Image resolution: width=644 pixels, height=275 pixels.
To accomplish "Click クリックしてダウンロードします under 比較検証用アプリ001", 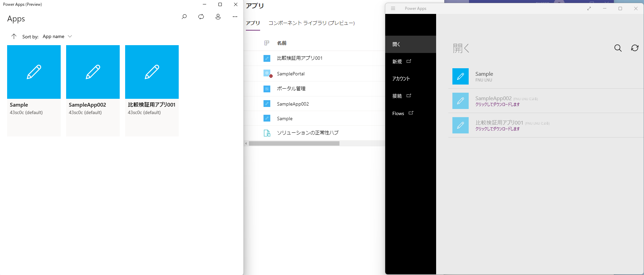I will (497, 129).
